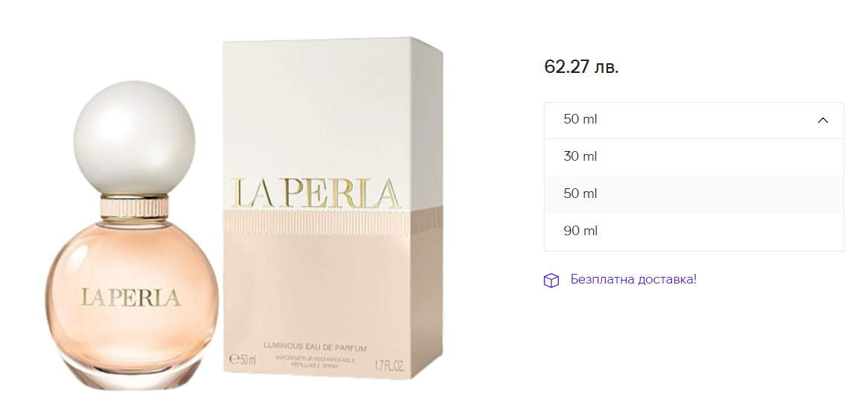Click the 1.7 FL.OZ text on box
This screenshot has width=868, height=416.
click(390, 365)
